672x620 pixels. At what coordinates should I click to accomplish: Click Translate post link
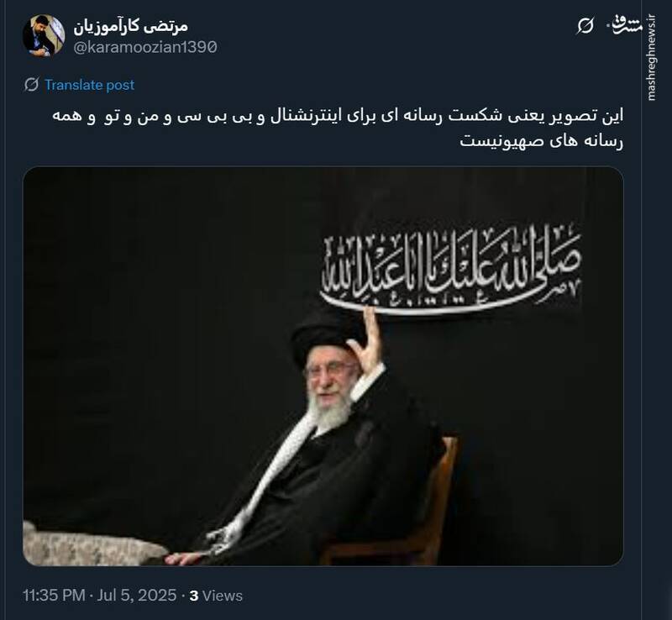pyautogui.click(x=90, y=85)
